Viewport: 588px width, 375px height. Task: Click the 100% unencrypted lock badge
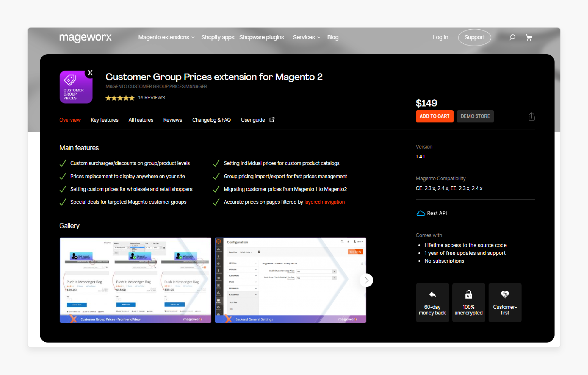pyautogui.click(x=469, y=302)
